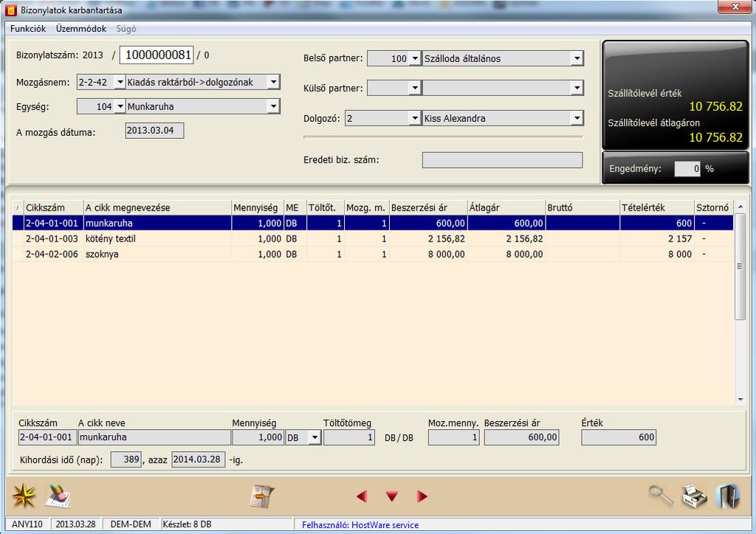
Task: Expand the Mozgásnem code dropdown 2-2-42
Action: click(x=120, y=82)
